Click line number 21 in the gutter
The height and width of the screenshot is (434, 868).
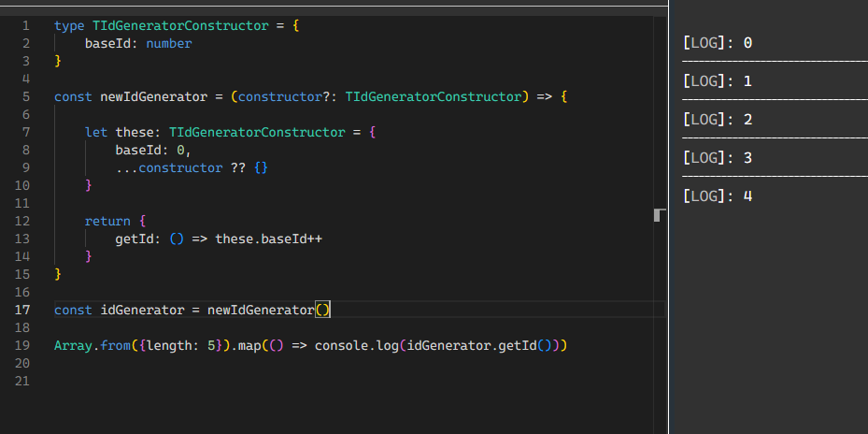pyautogui.click(x=22, y=381)
